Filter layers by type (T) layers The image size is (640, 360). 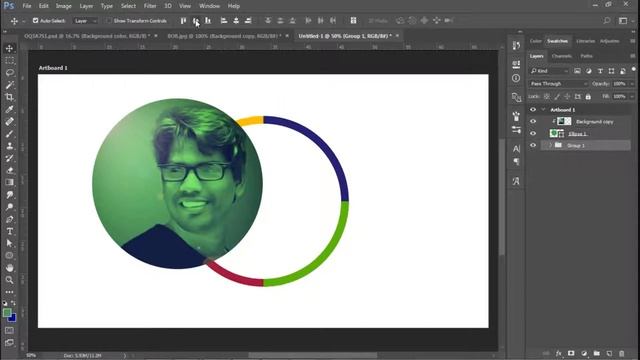tap(600, 71)
